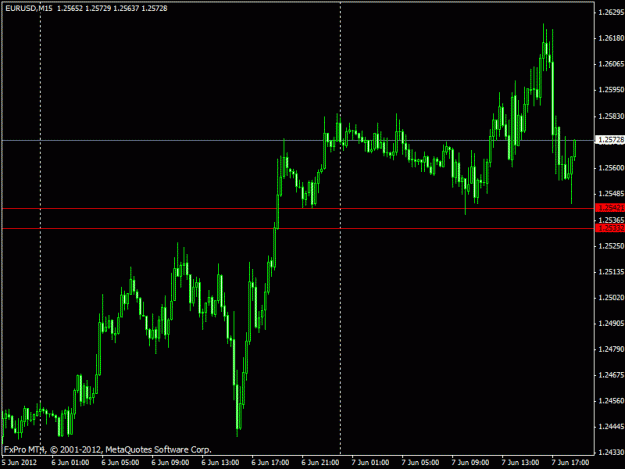Select the red horizontal line at 1.25421

tap(298, 208)
